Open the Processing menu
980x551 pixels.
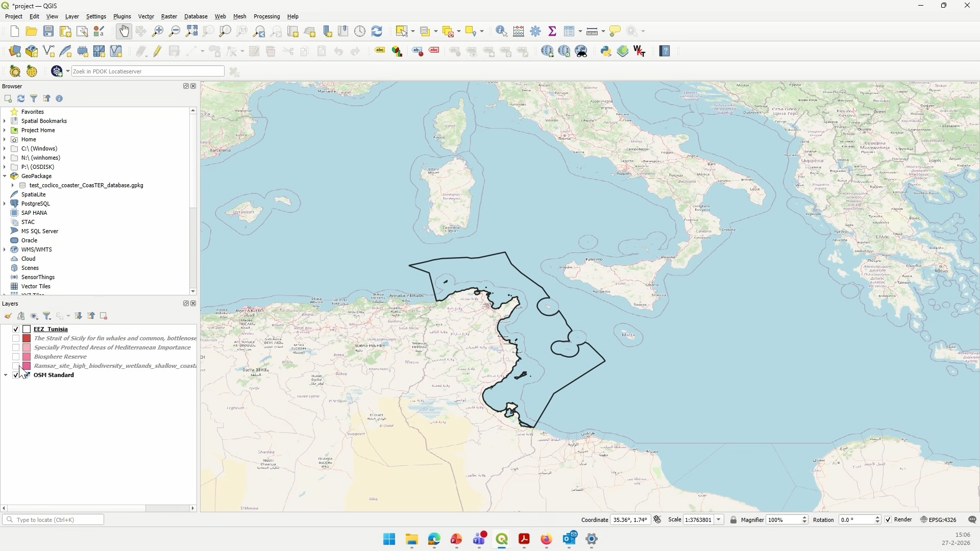coord(266,16)
